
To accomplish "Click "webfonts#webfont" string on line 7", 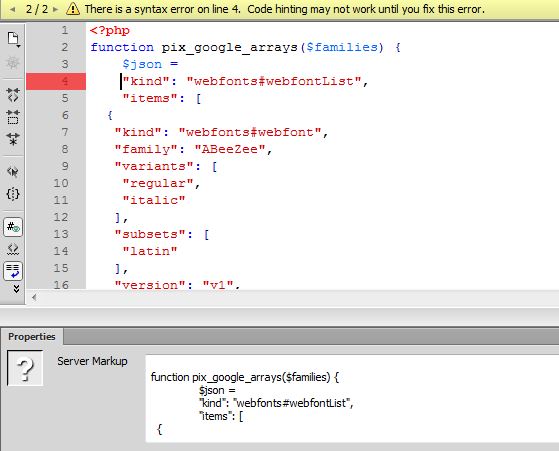I will pos(250,132).
